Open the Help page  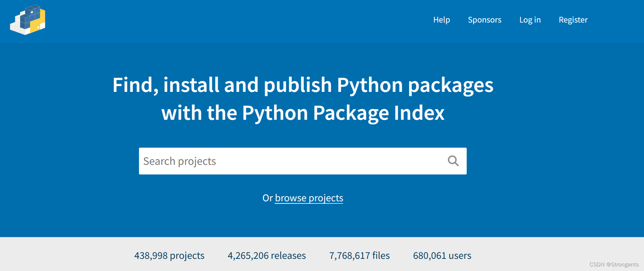tap(441, 20)
